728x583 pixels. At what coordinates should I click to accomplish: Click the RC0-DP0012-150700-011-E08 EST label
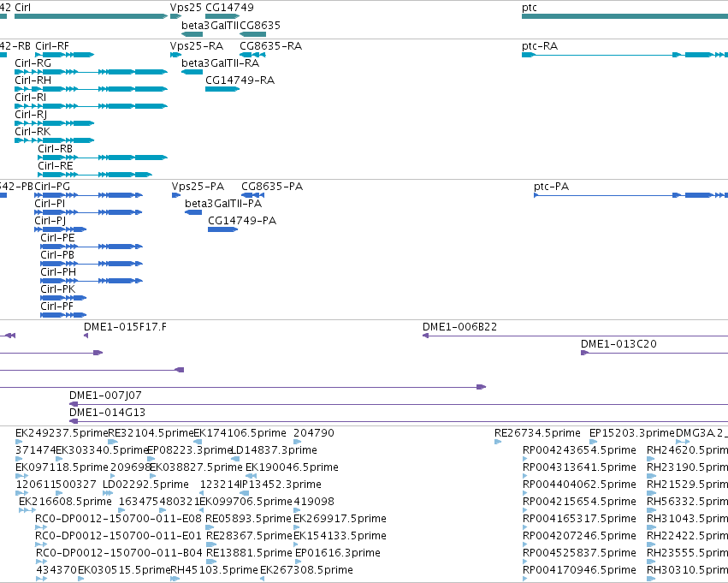(x=118, y=519)
